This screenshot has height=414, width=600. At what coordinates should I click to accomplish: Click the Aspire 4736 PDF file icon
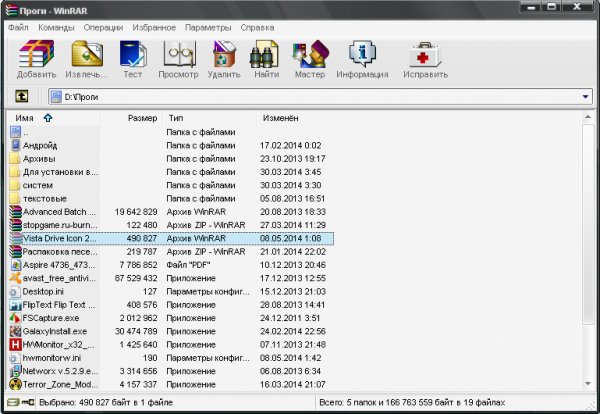(x=15, y=265)
